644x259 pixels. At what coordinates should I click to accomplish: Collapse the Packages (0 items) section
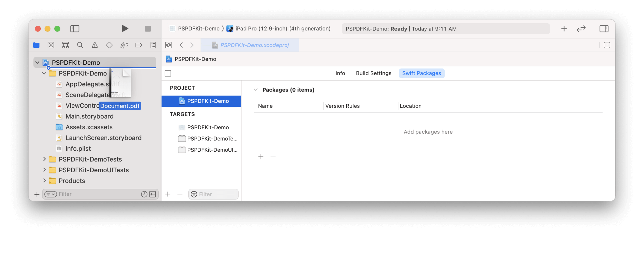[255, 89]
